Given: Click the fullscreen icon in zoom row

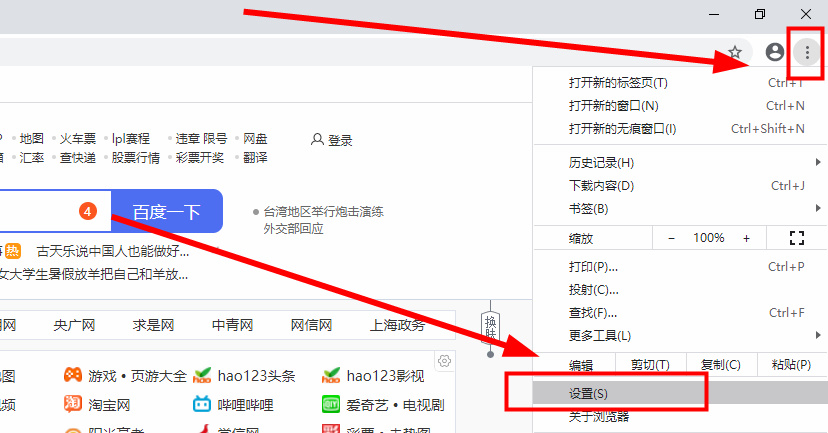Looking at the screenshot, I should pyautogui.click(x=796, y=238).
